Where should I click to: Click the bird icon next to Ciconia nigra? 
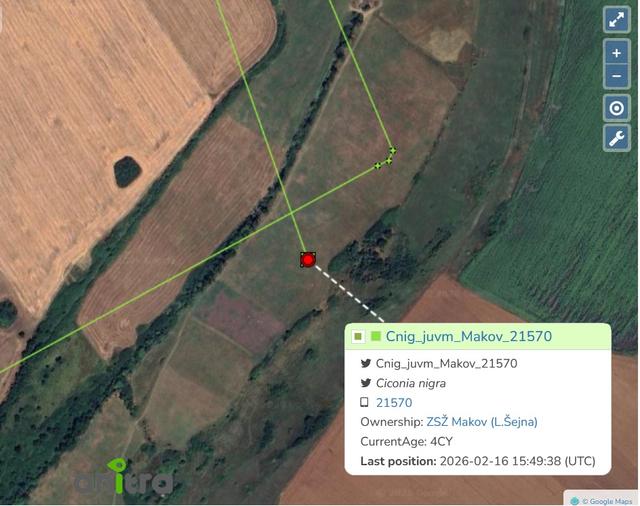coord(366,383)
